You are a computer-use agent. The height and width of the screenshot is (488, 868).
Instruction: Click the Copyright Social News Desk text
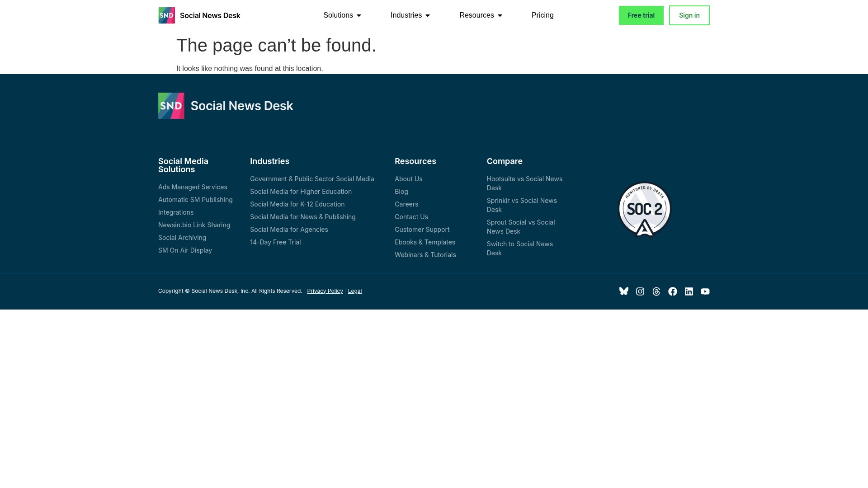coord(230,291)
